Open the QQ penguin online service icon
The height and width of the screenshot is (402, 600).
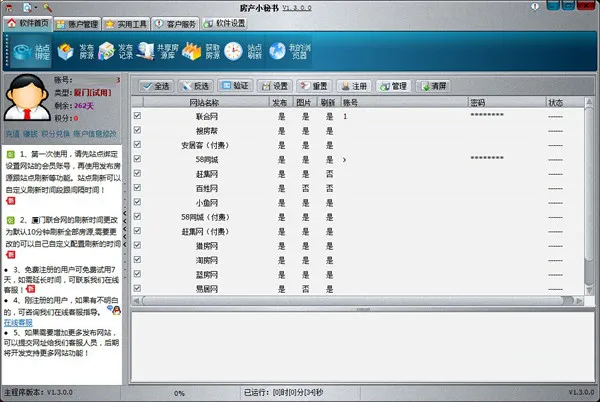(x=115, y=310)
